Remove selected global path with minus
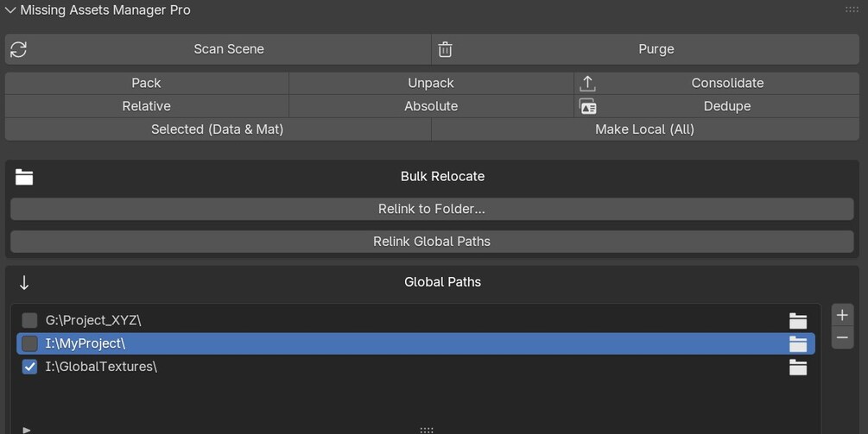868x434 pixels. pos(842,338)
